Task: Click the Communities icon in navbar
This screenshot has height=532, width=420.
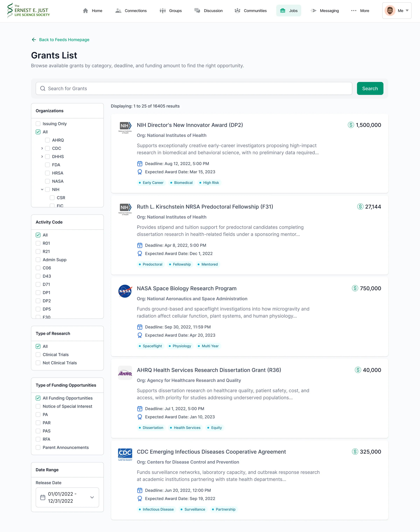Action: [x=237, y=11]
